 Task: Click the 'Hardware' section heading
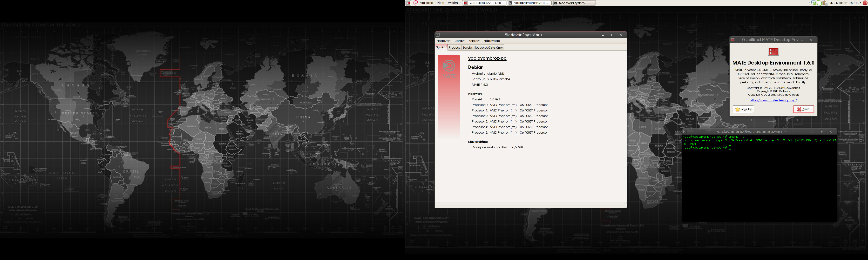475,94
